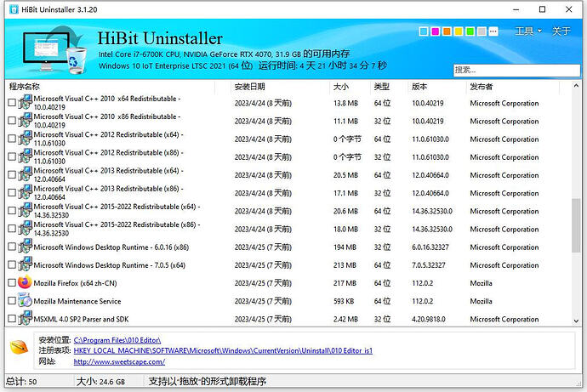The width and height of the screenshot is (587, 392).
Task: Click the Mozilla Maintenance Service icon
Action: coord(25,300)
